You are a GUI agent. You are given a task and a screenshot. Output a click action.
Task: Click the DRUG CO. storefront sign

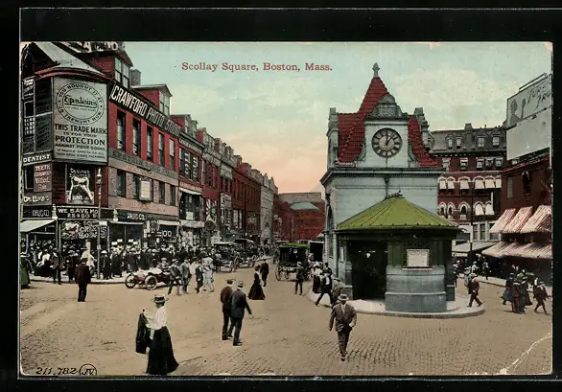pyautogui.click(x=132, y=216)
